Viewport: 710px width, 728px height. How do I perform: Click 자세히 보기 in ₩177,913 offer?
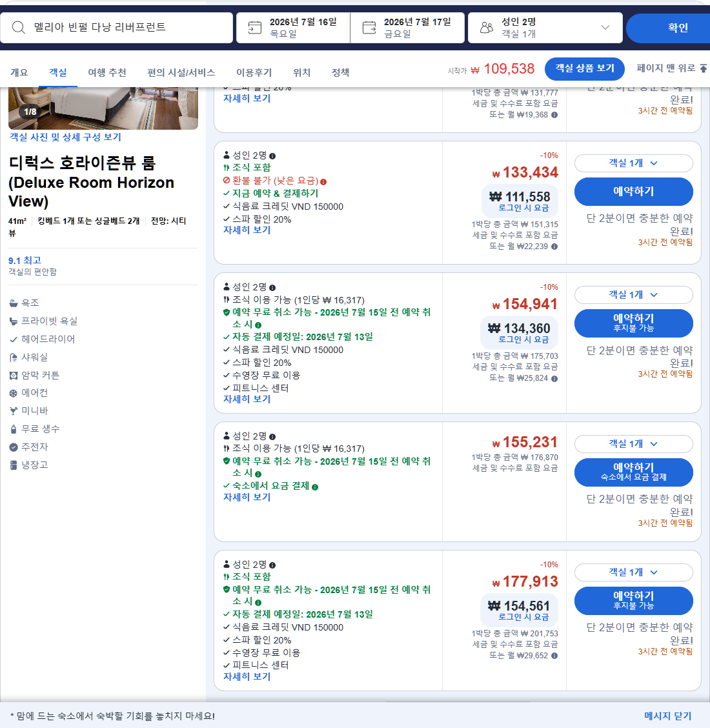[x=247, y=677]
